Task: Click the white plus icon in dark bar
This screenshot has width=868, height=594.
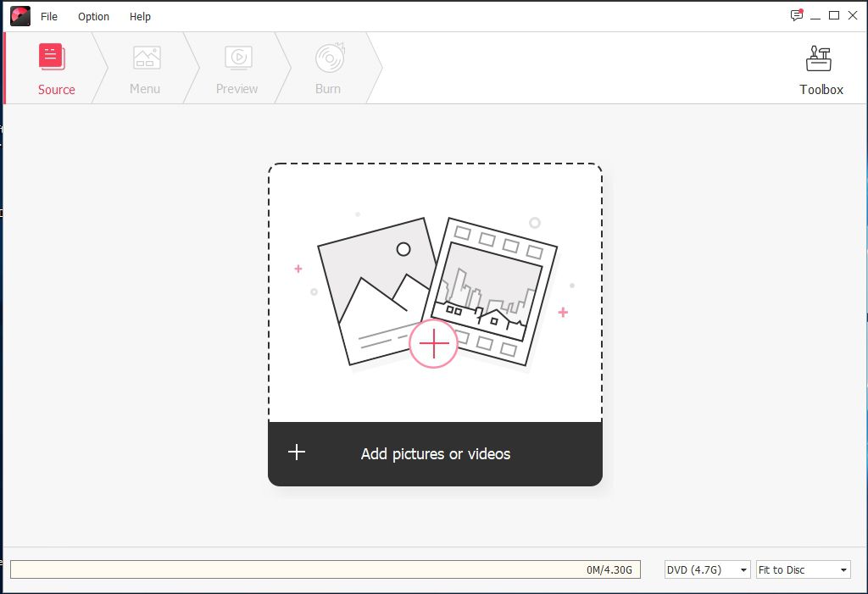Action: pyautogui.click(x=297, y=452)
